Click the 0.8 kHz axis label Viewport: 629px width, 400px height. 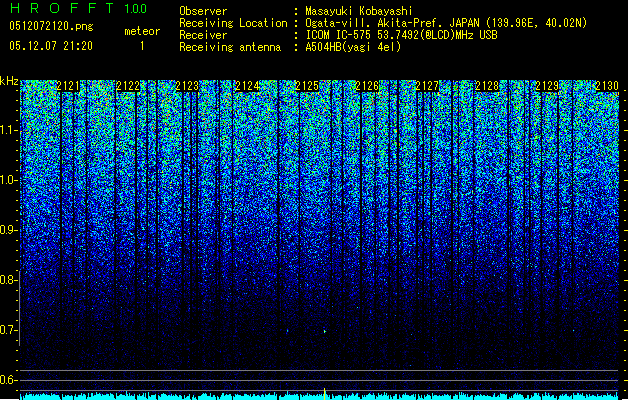9,280
